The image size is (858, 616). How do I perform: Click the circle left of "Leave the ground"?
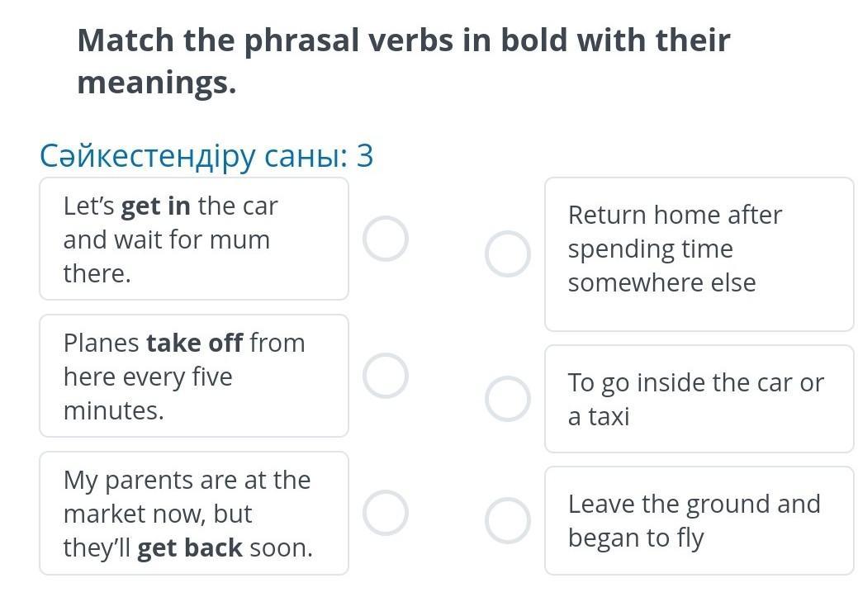pyautogui.click(x=507, y=520)
